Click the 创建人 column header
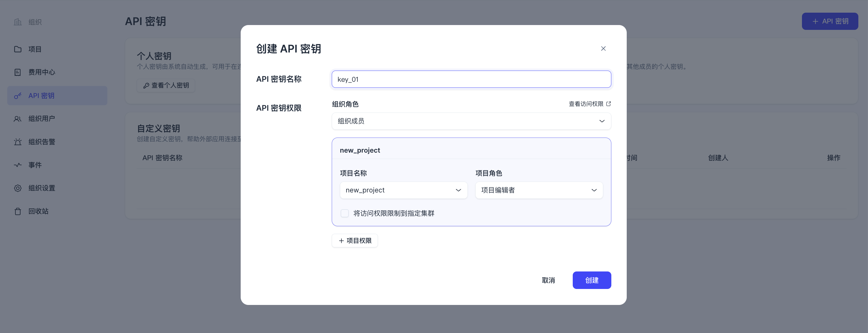Screen dimensions: 868x333 [x=718, y=158]
